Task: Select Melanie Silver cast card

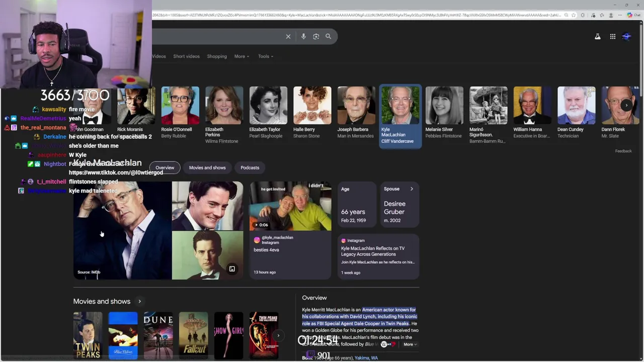Action: click(444, 113)
